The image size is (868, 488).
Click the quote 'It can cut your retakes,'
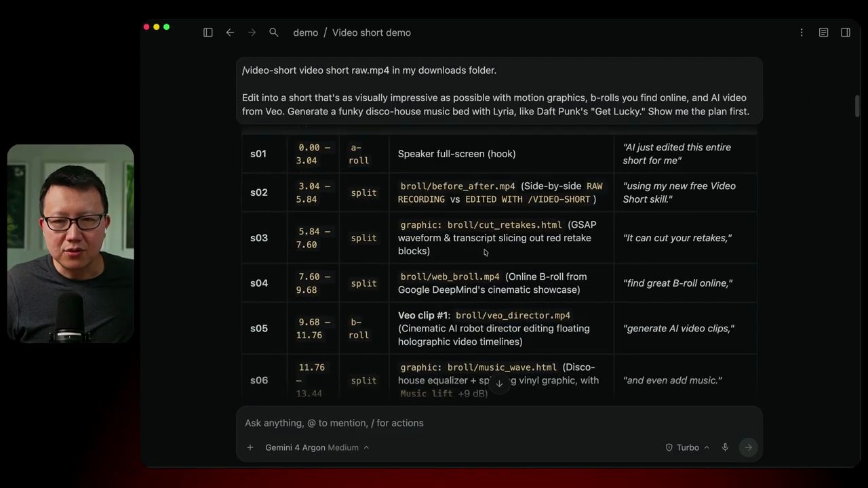pos(677,238)
